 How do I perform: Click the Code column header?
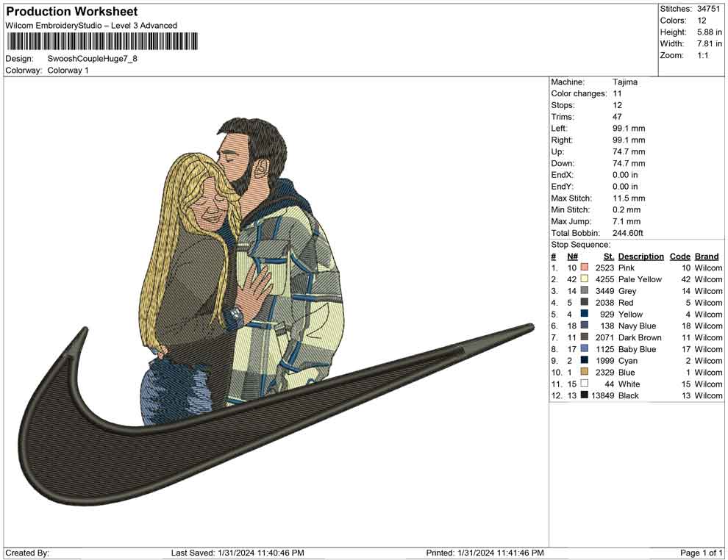[x=680, y=256]
